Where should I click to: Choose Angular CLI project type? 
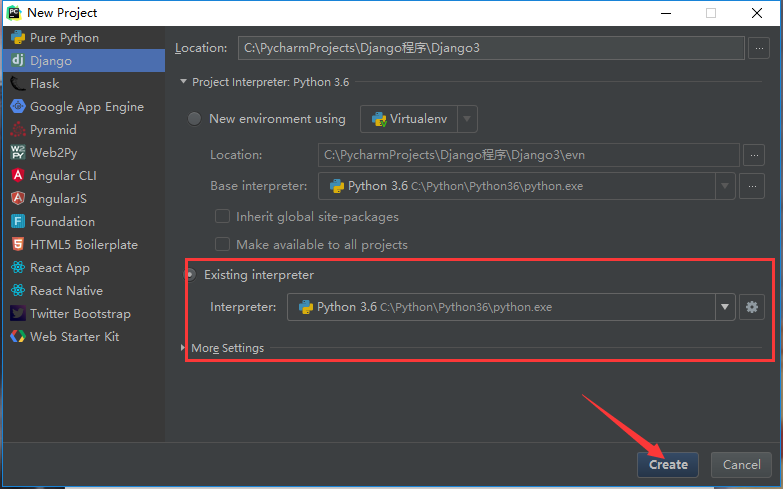(x=84, y=175)
